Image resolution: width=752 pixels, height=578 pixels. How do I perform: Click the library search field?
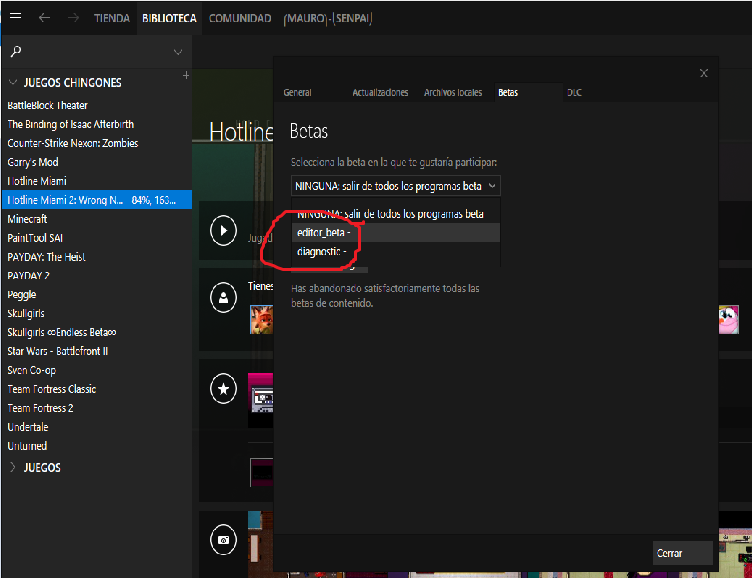[96, 51]
